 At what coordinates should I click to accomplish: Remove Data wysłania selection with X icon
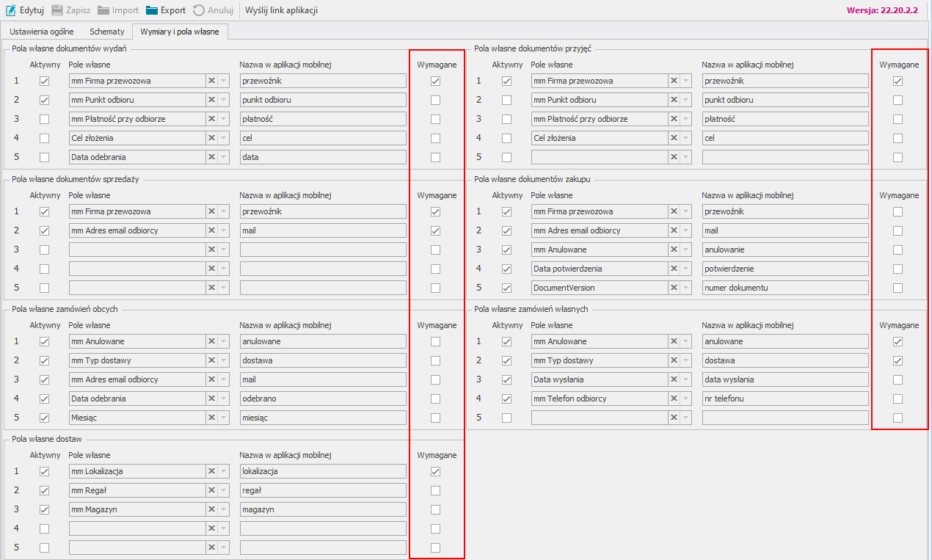tap(674, 379)
